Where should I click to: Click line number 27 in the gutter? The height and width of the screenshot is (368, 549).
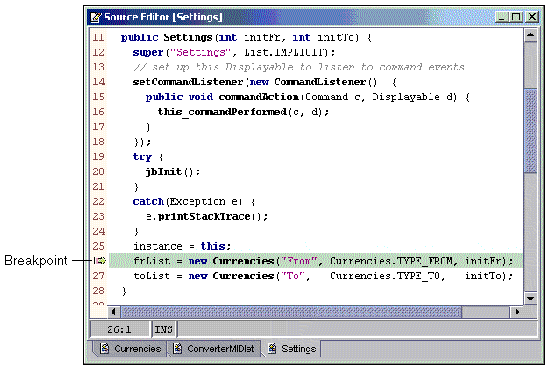coord(98,276)
